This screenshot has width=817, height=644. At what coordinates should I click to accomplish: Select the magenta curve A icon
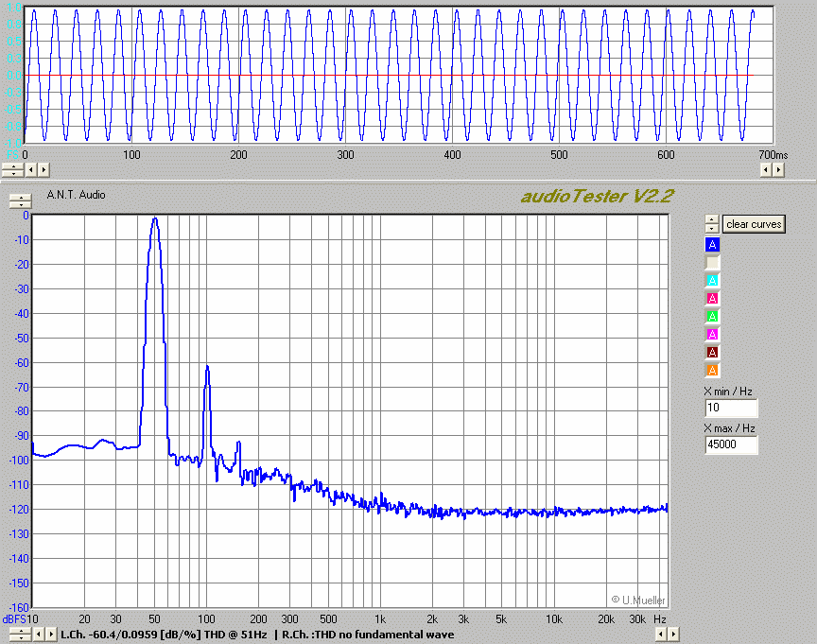pos(713,335)
